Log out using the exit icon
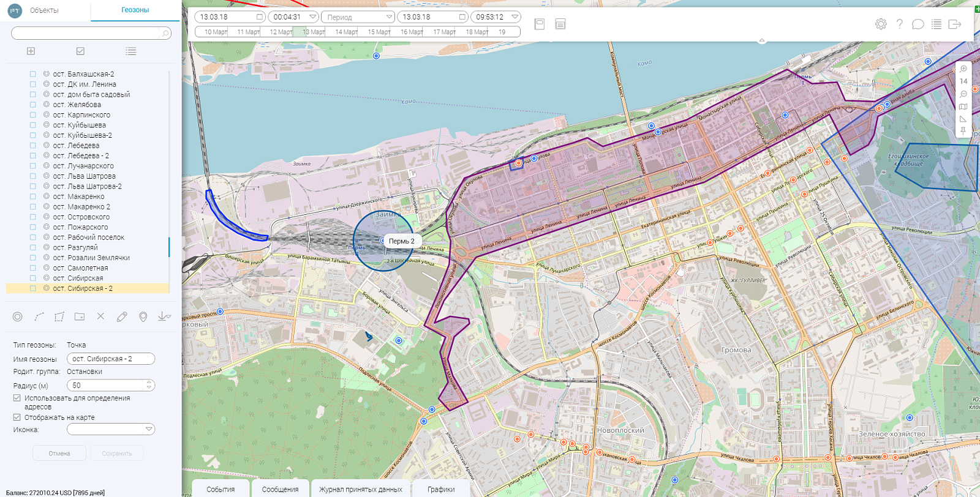This screenshot has width=980, height=497. pos(954,24)
